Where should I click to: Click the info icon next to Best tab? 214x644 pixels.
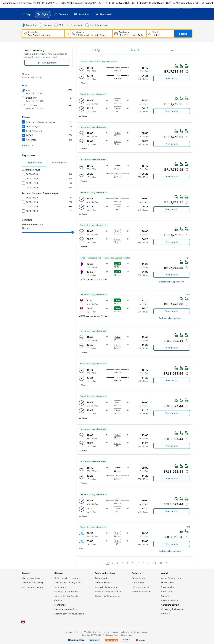click(x=98, y=50)
